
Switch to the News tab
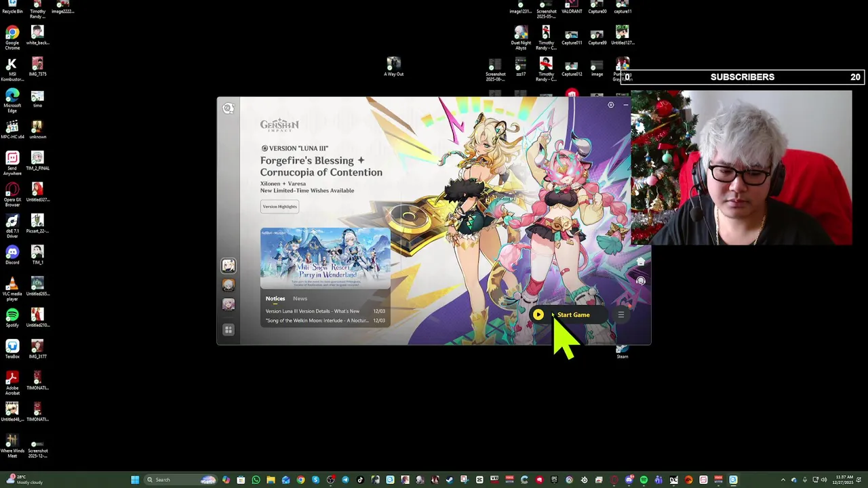click(x=300, y=298)
